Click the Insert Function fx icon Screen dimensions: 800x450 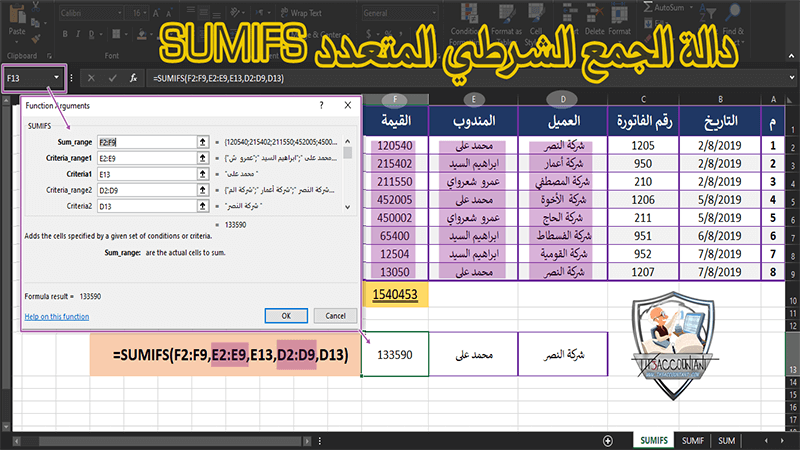coord(133,78)
